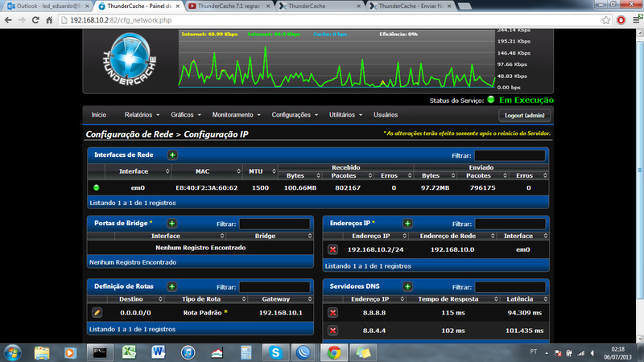
Task: Add a bridge port with plus icon
Action: 172,224
